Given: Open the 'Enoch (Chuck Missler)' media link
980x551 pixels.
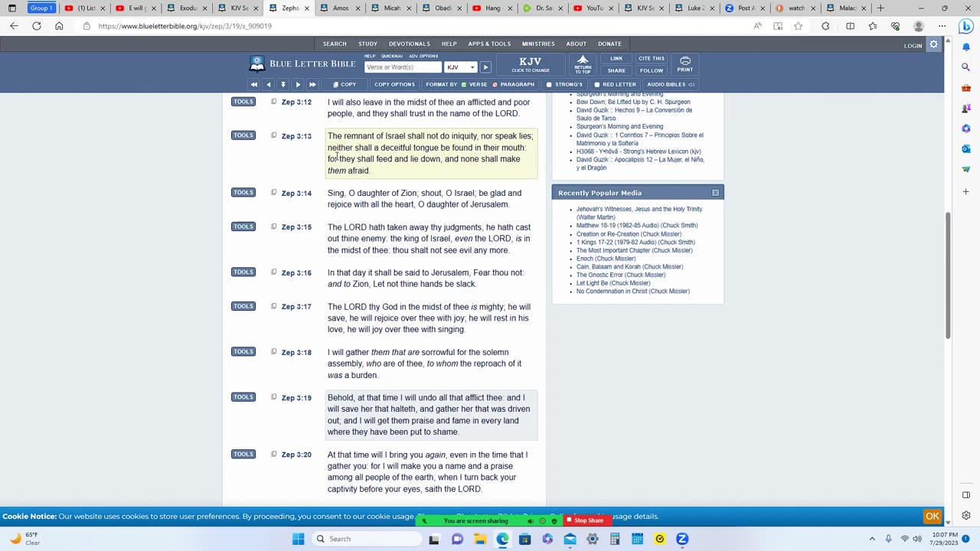Looking at the screenshot, I should point(606,259).
